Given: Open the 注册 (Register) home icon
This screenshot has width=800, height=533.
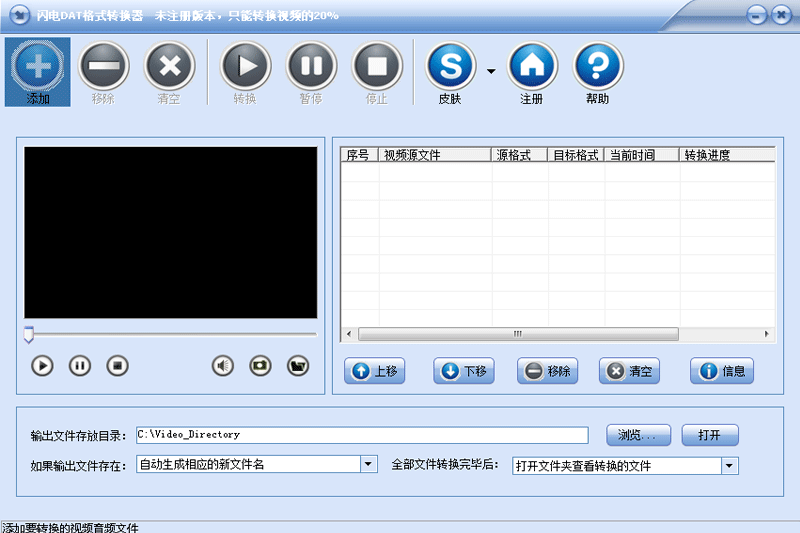Looking at the screenshot, I should click(532, 66).
